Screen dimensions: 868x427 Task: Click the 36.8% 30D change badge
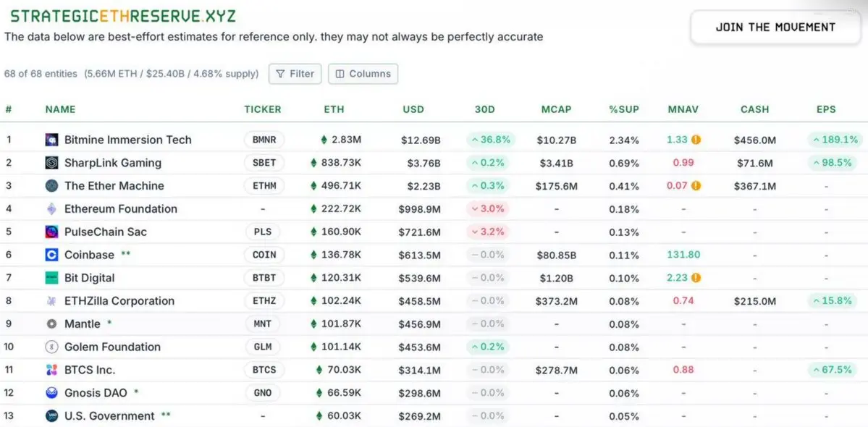tap(490, 140)
